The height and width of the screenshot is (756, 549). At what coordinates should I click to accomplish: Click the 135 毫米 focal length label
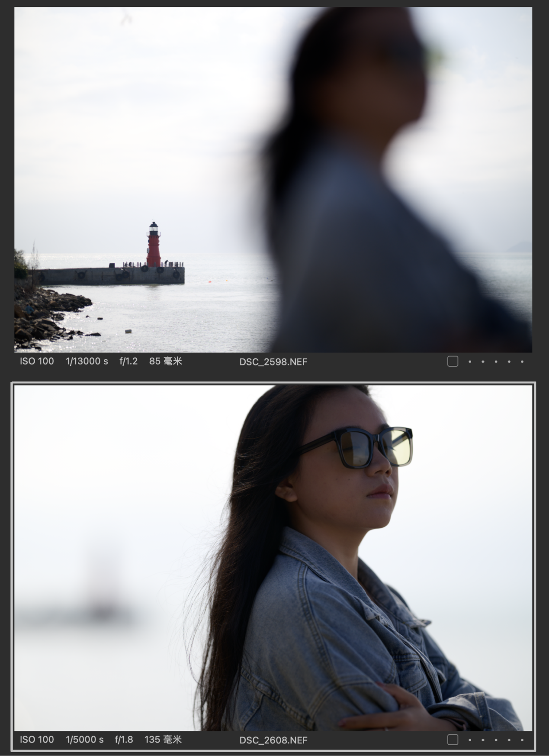pyautogui.click(x=163, y=740)
